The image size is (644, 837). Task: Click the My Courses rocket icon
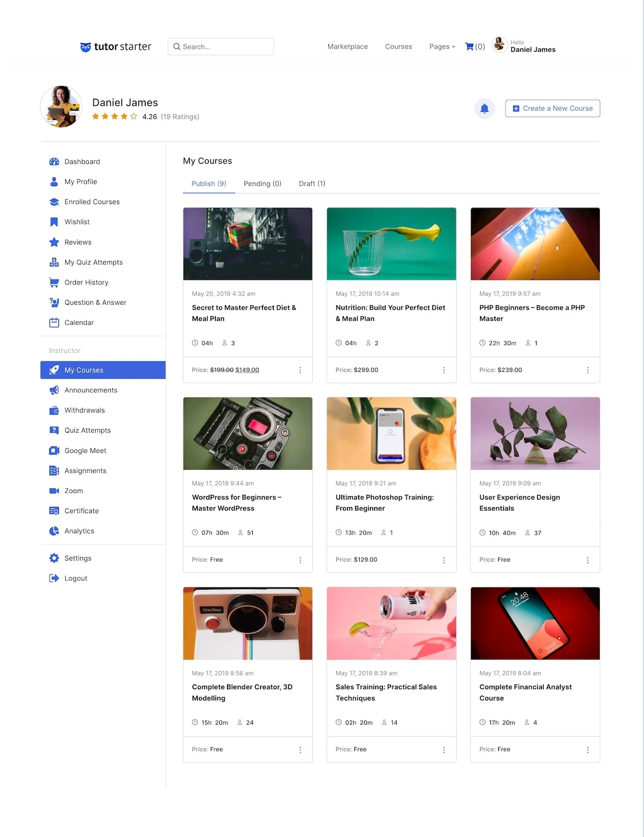(x=54, y=370)
